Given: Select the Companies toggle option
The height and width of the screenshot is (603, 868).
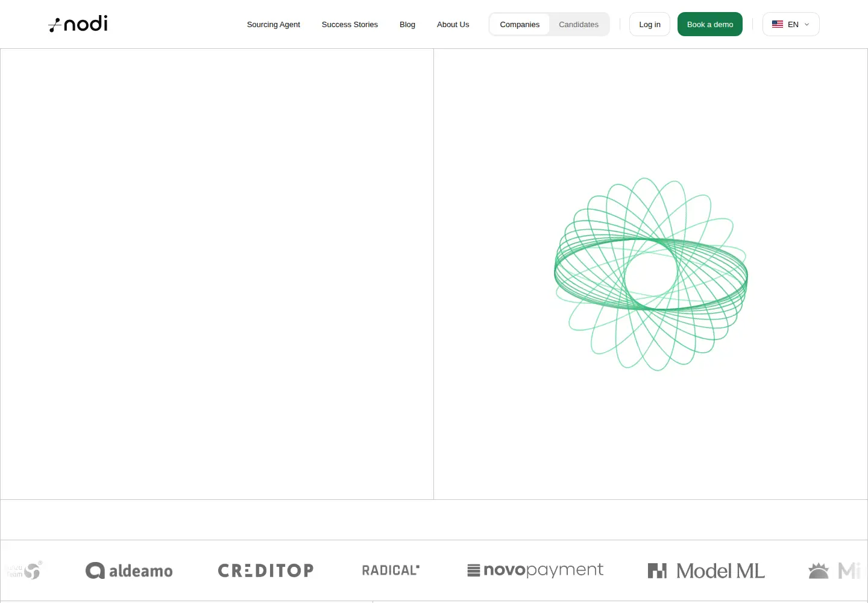Looking at the screenshot, I should coord(520,25).
